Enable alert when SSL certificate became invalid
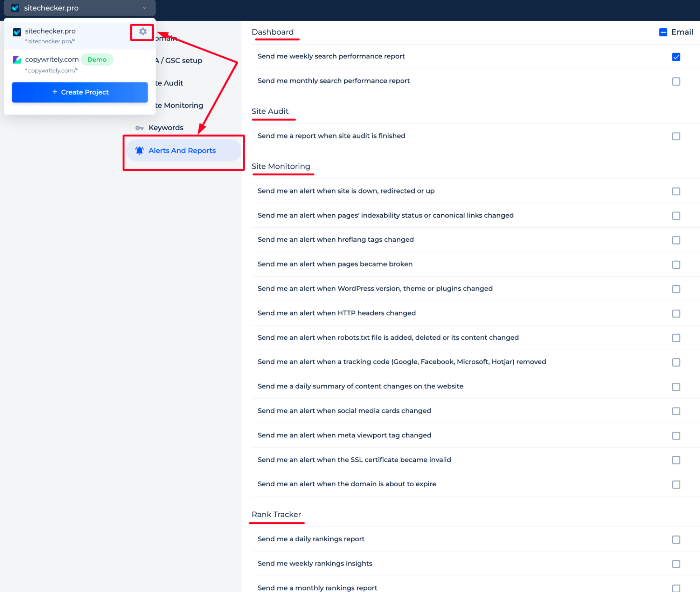Viewport: 700px width, 592px height. click(675, 460)
